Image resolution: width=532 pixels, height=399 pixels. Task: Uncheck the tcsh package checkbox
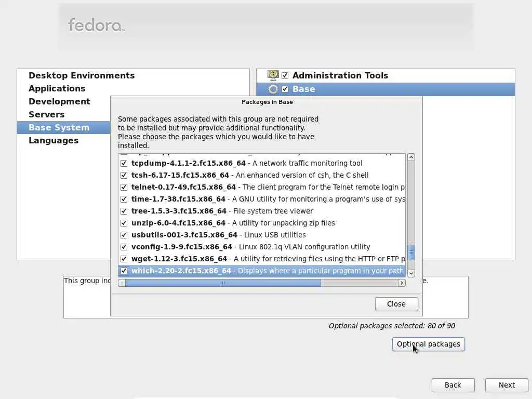tap(124, 176)
